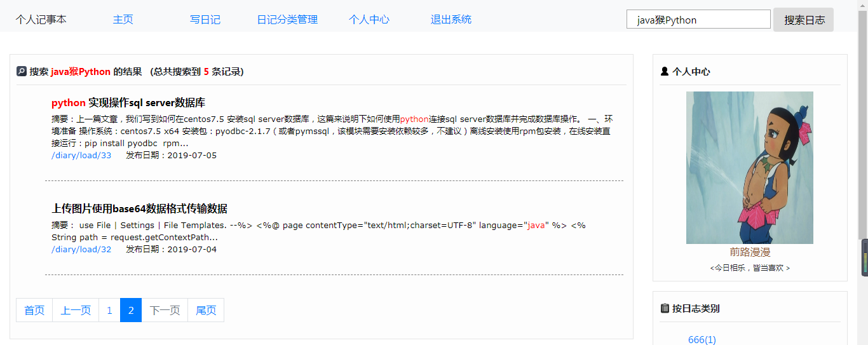Viewport: 868px width, 345px height.
Task: Click the summary text starting 摘要：上一篇文章
Action: point(332,131)
